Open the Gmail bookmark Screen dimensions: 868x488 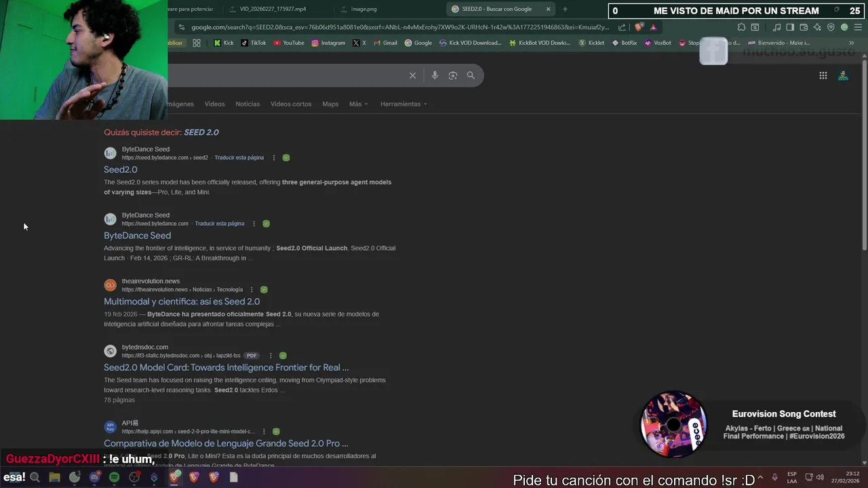click(x=385, y=43)
